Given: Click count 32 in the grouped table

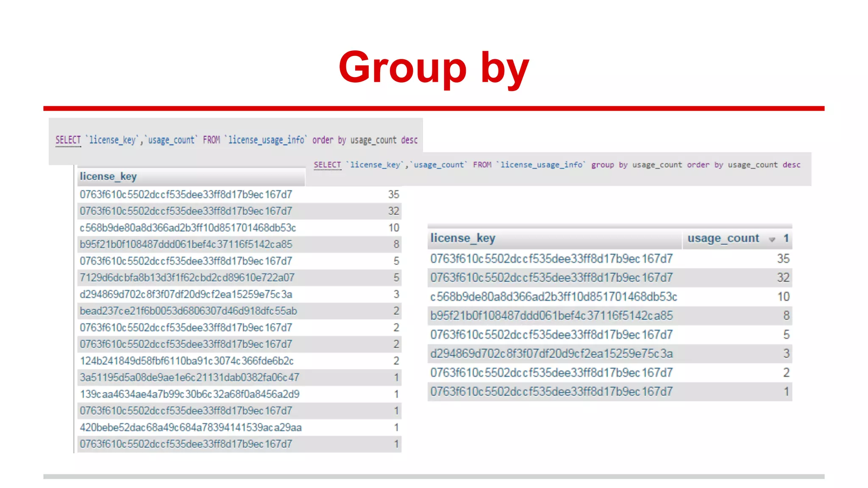Looking at the screenshot, I should pyautogui.click(x=783, y=278).
